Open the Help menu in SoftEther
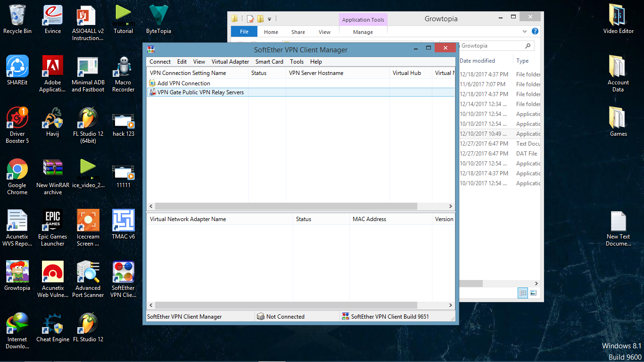 [316, 62]
